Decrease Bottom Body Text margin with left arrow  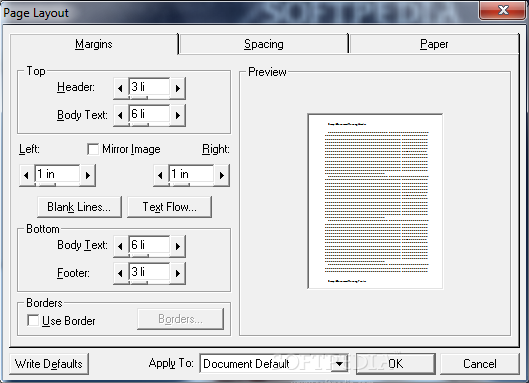click(x=120, y=246)
